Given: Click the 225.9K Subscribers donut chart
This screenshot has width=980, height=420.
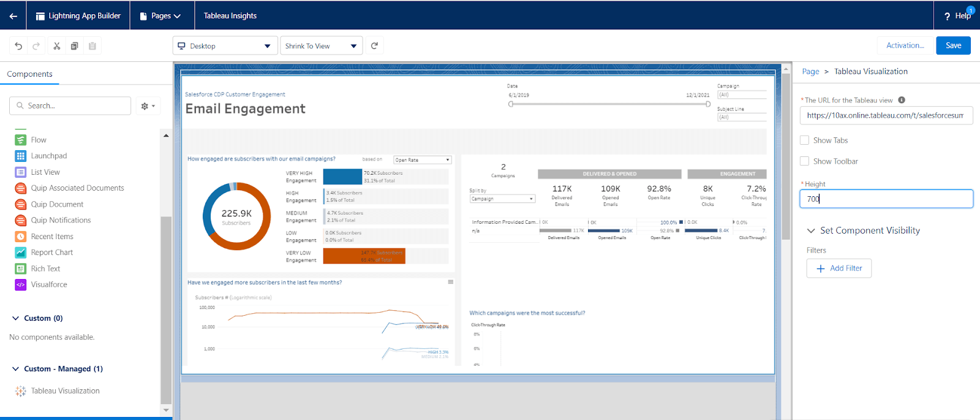Looking at the screenshot, I should [236, 216].
